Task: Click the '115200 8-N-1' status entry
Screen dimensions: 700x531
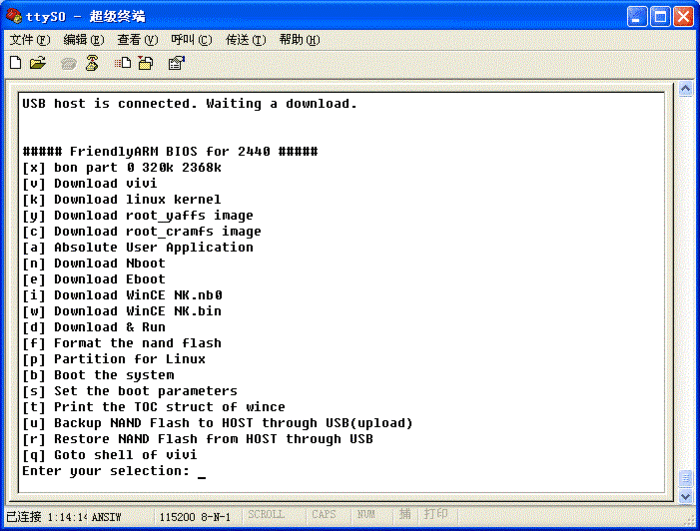Action: tap(195, 517)
